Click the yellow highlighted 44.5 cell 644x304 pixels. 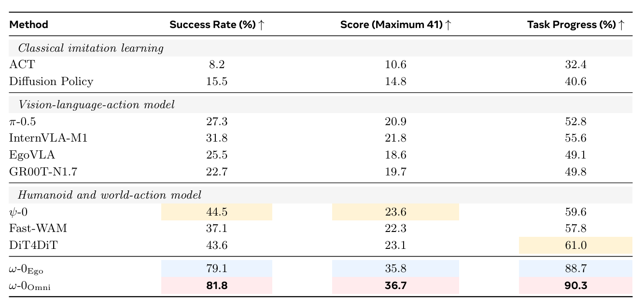(217, 212)
